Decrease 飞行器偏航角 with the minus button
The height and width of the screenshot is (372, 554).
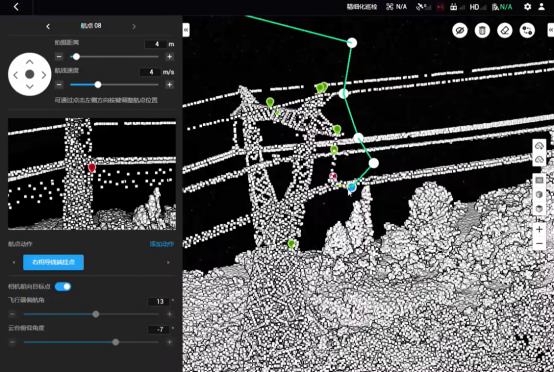pyautogui.click(x=12, y=314)
